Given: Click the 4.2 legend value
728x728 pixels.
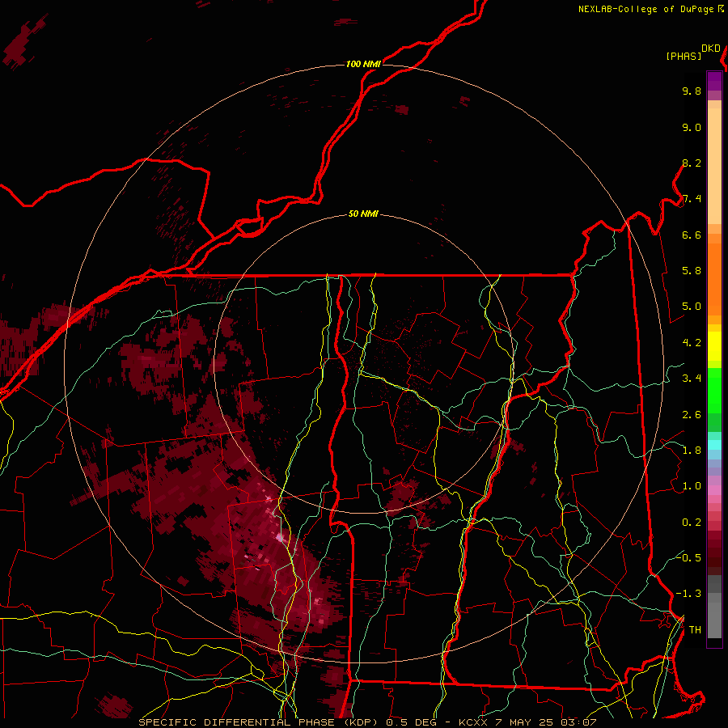Looking at the screenshot, I should (692, 343).
